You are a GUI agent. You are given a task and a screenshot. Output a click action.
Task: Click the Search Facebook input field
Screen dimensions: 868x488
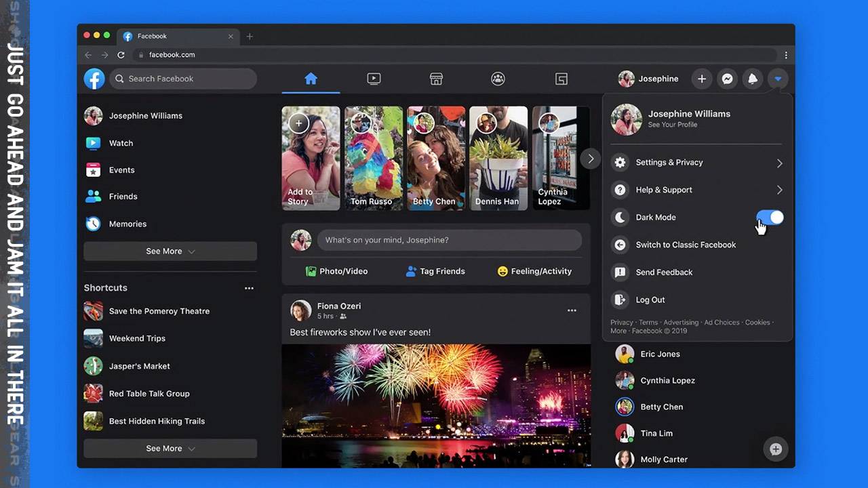pyautogui.click(x=183, y=79)
